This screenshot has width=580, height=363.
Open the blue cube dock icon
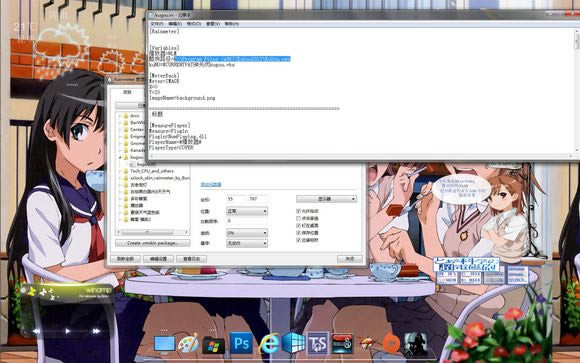pyautogui.click(x=293, y=343)
